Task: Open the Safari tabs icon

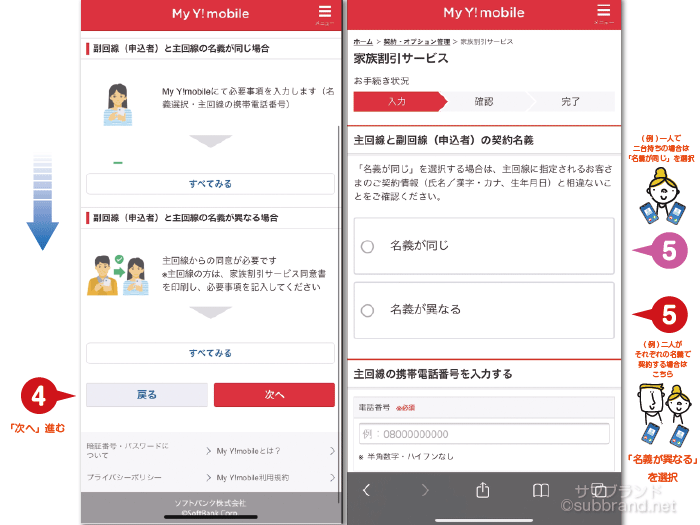Action: pos(599,490)
